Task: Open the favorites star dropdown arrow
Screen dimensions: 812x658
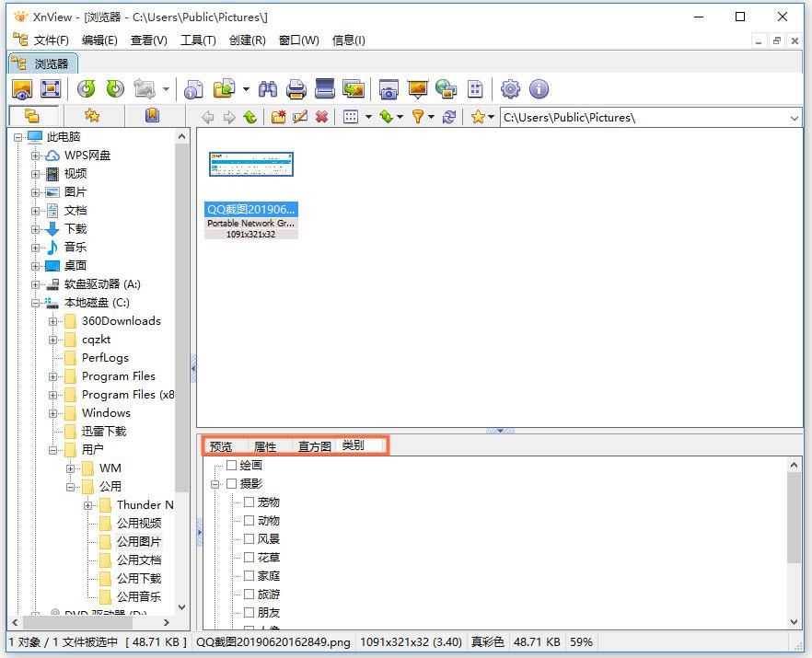Action: [491, 118]
